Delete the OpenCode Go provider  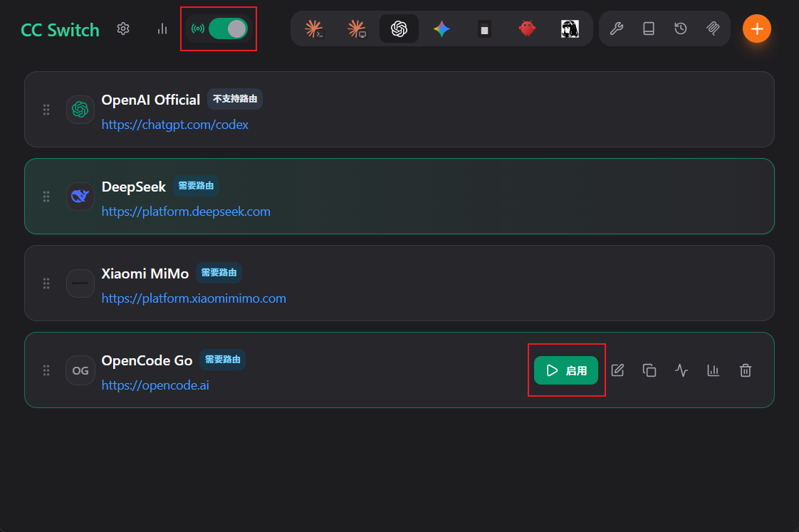(x=746, y=370)
